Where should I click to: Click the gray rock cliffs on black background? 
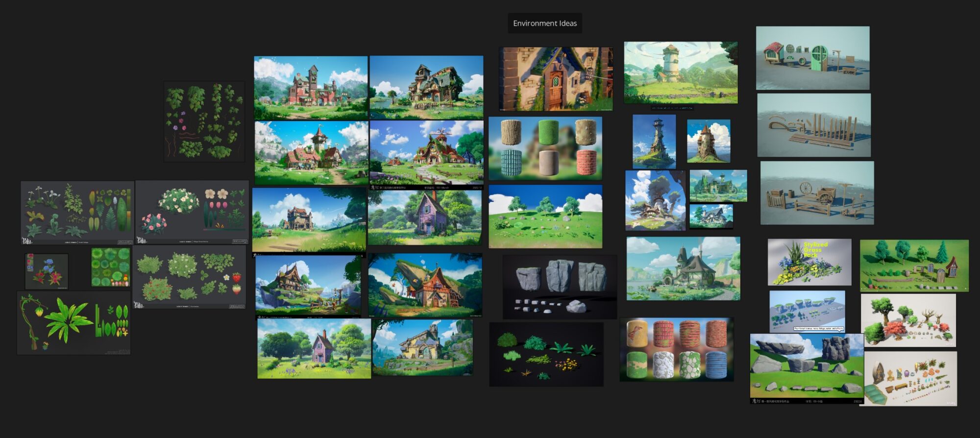coord(560,287)
